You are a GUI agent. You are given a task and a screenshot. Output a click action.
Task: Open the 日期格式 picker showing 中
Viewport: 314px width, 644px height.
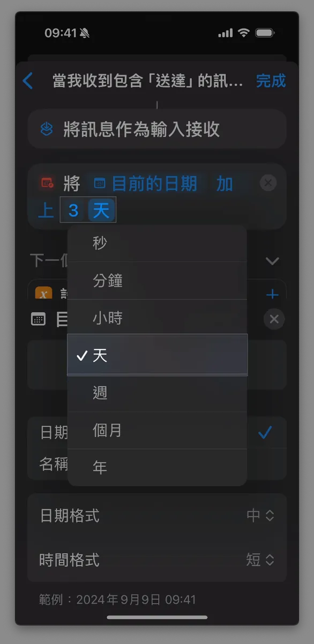pos(260,516)
